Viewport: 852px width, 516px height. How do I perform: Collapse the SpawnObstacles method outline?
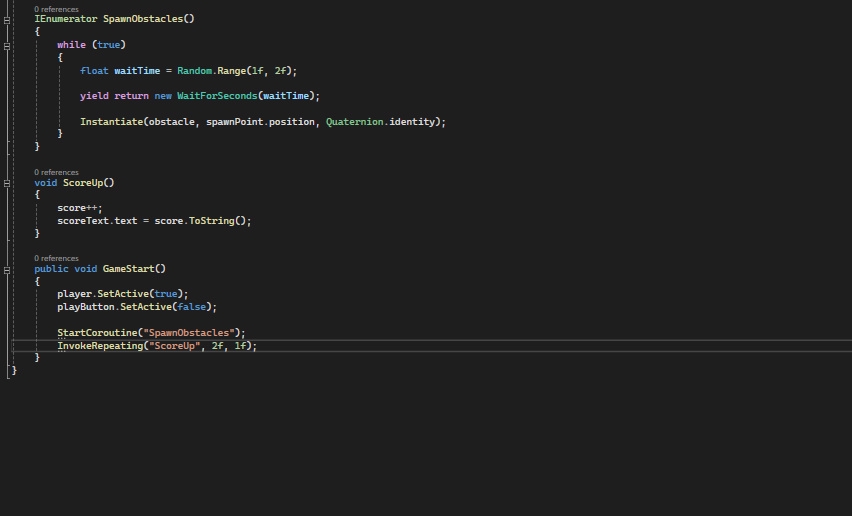7,20
